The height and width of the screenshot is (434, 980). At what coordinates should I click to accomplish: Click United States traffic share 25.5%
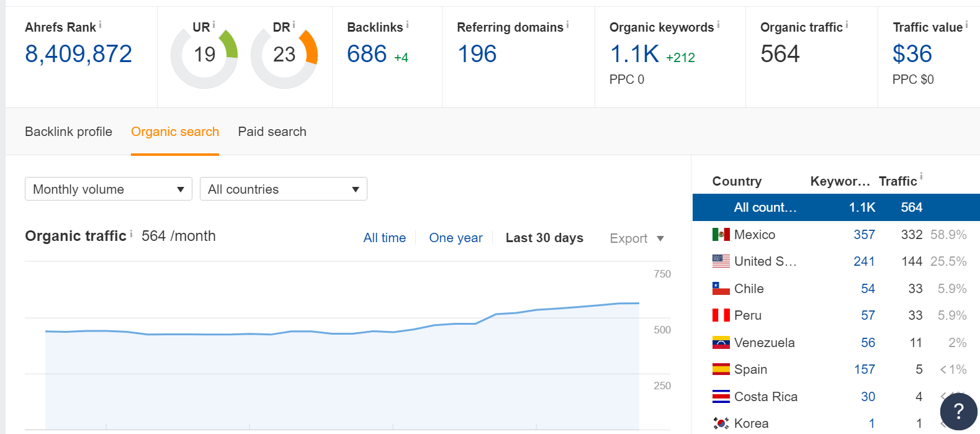click(948, 261)
